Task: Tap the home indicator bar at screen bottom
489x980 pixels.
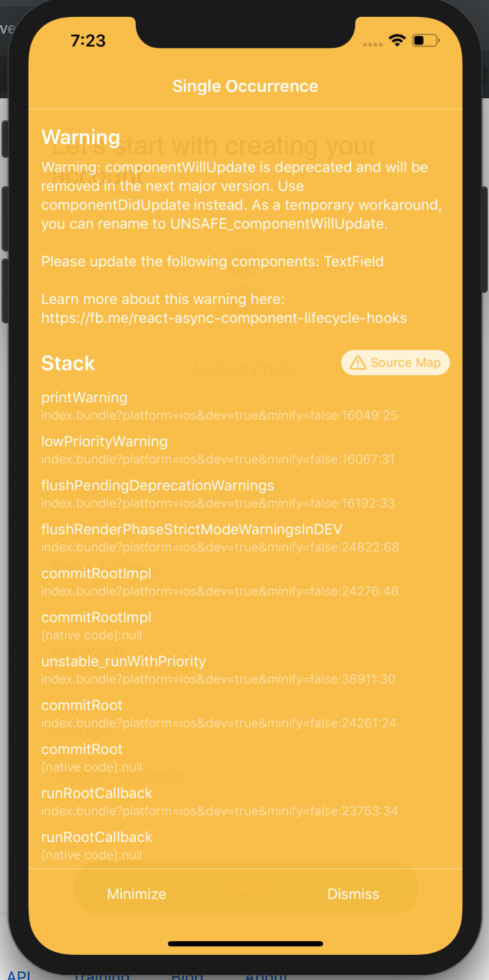Action: (244, 943)
